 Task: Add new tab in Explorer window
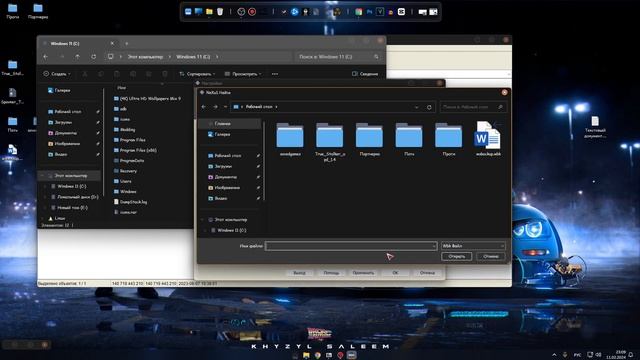pos(127,43)
